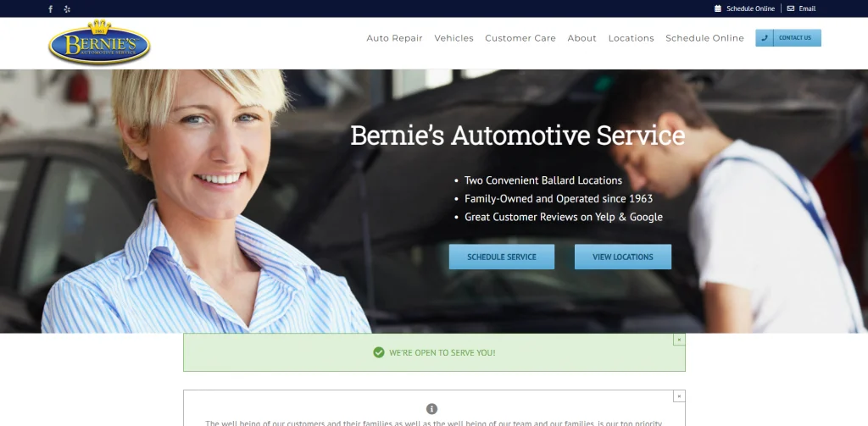
Task: Open the Yelp icon link
Action: (67, 8)
